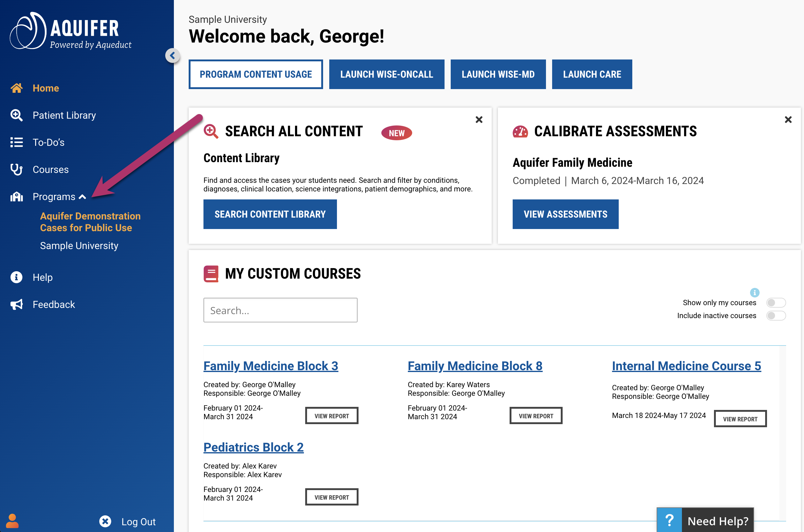Select the Patient Library magnifier icon
Image resolution: width=804 pixels, height=532 pixels.
click(17, 115)
